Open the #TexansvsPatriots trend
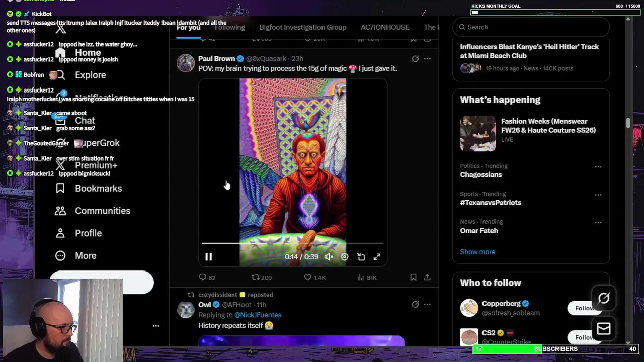Screen dimensions: 644x362 click(x=491, y=203)
